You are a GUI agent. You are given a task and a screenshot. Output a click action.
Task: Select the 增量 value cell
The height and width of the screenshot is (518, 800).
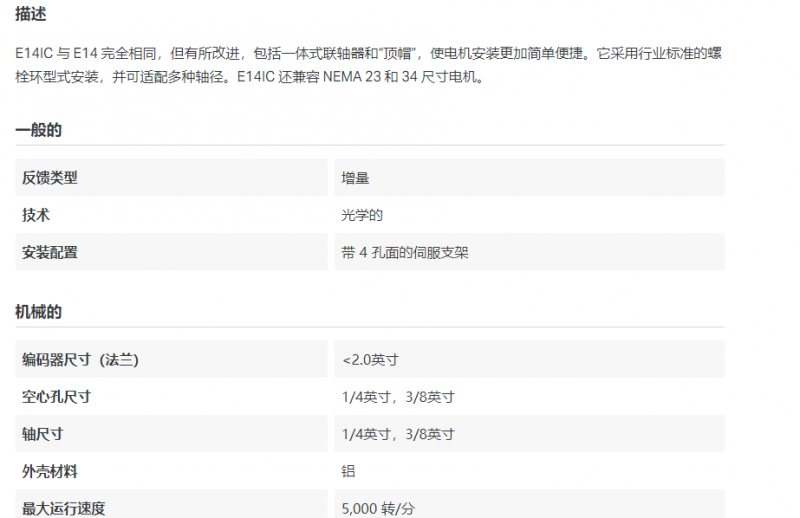(x=356, y=178)
